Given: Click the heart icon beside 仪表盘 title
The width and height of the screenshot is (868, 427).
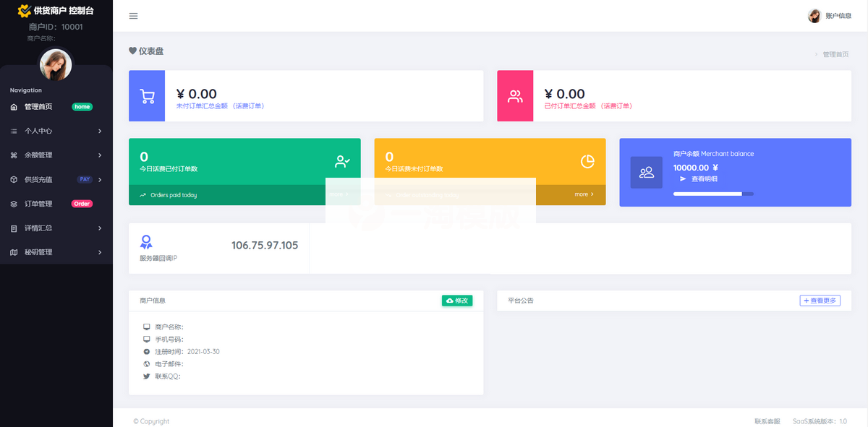Looking at the screenshot, I should 132,51.
